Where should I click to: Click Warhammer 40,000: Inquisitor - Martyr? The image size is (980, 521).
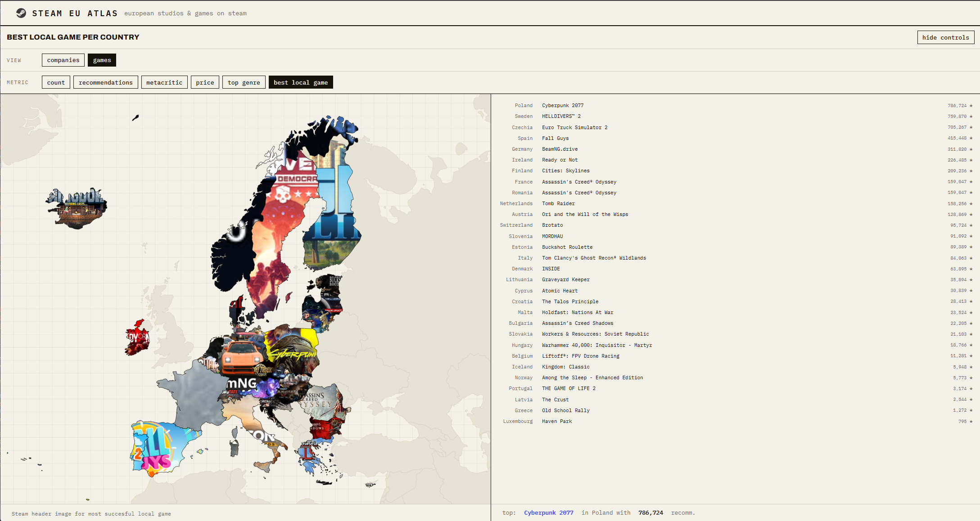(597, 345)
